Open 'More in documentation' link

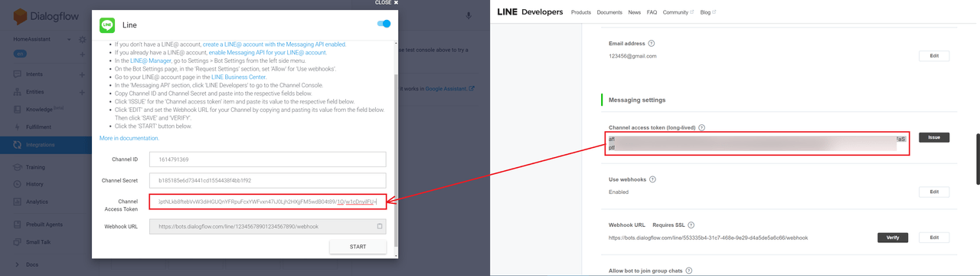[129, 138]
